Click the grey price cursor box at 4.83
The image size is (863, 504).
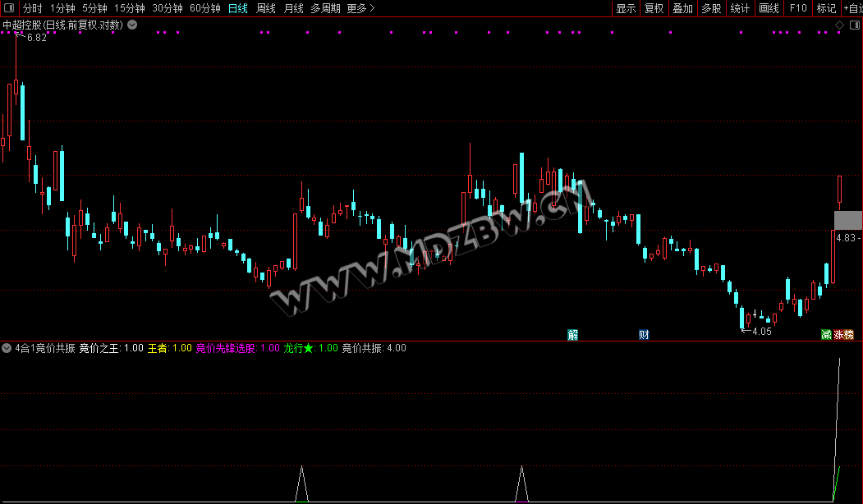[848, 220]
